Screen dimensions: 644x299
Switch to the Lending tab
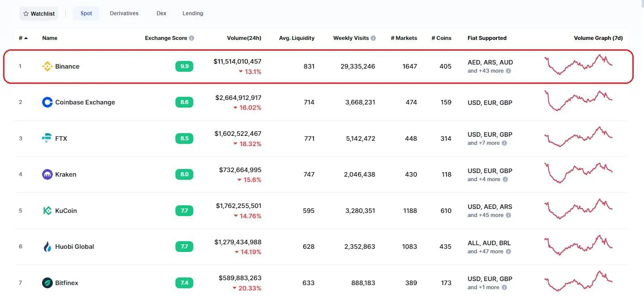193,13
